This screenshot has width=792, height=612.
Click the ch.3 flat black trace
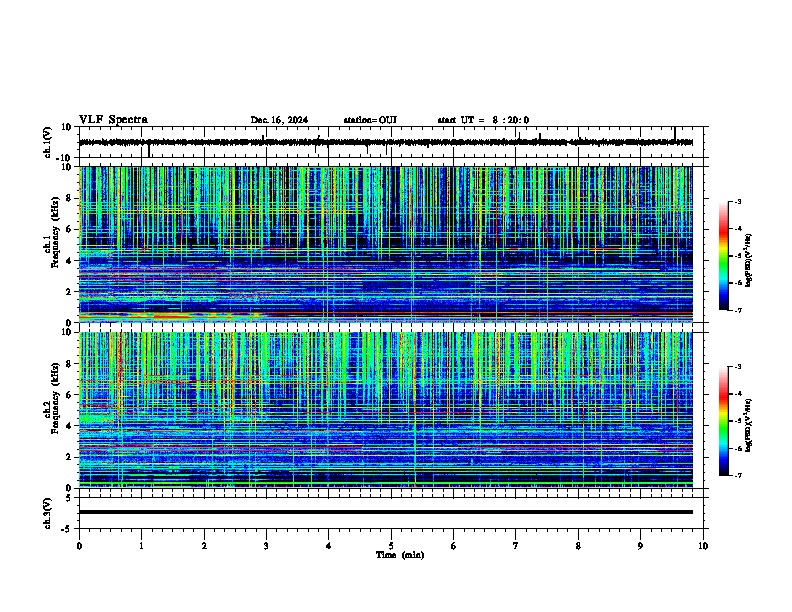coord(385,512)
